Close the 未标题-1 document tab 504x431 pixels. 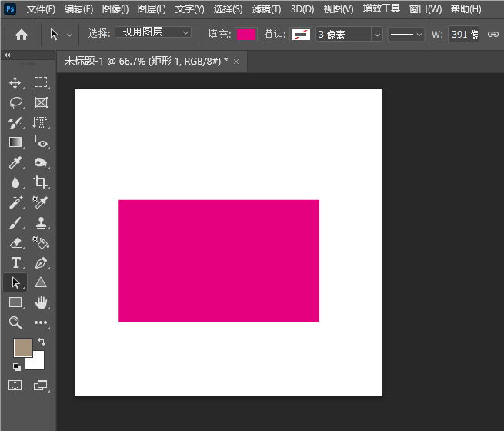point(236,62)
